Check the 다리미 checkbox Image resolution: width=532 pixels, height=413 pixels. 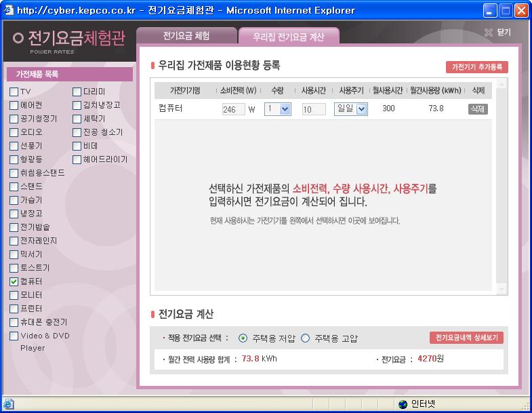(77, 92)
